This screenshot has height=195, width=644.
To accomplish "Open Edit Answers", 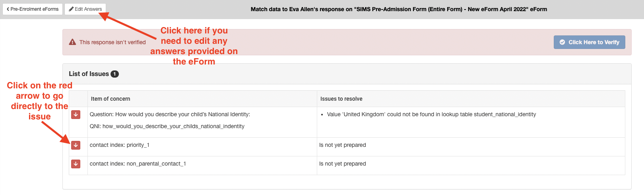I will pyautogui.click(x=85, y=9).
